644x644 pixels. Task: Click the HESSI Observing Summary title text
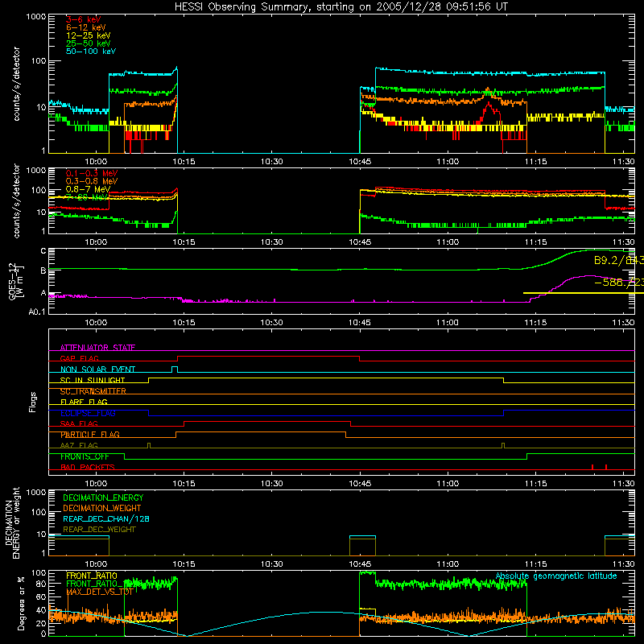[341, 6]
